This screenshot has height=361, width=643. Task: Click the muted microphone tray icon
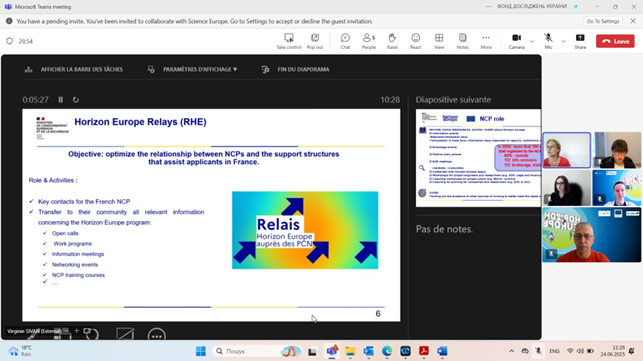coord(538,351)
